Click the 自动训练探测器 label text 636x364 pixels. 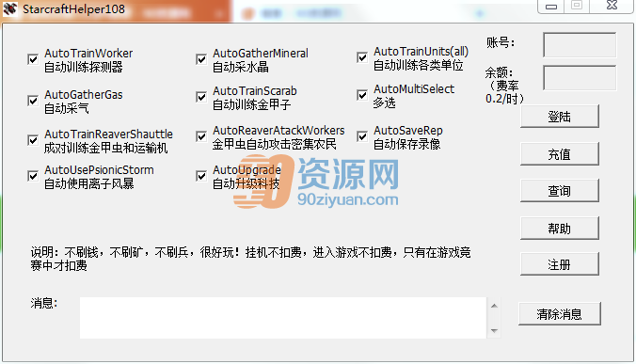click(84, 68)
